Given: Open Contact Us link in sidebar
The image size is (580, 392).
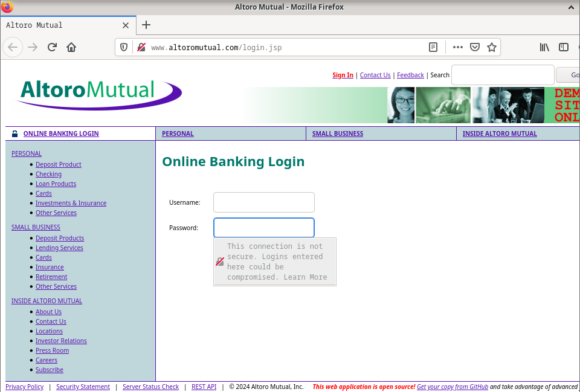Looking at the screenshot, I should [51, 321].
